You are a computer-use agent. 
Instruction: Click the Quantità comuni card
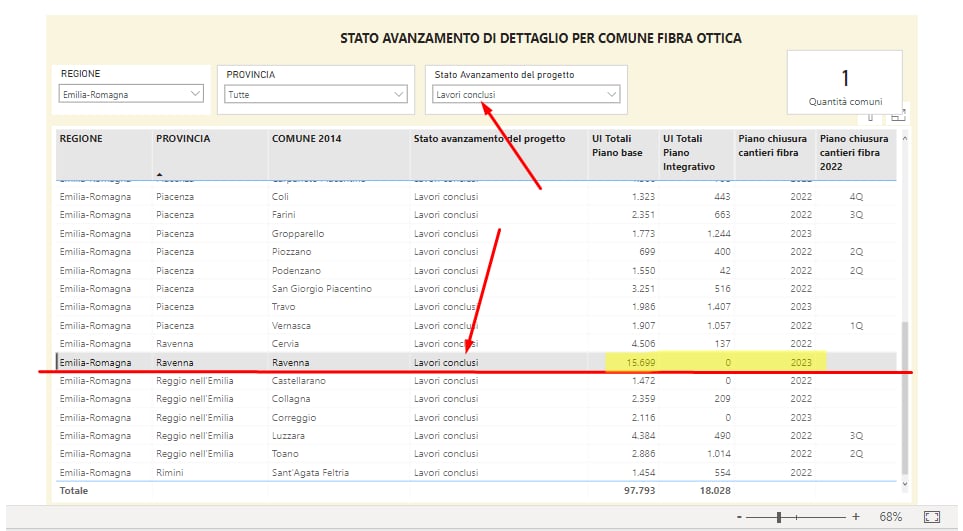[x=844, y=86]
